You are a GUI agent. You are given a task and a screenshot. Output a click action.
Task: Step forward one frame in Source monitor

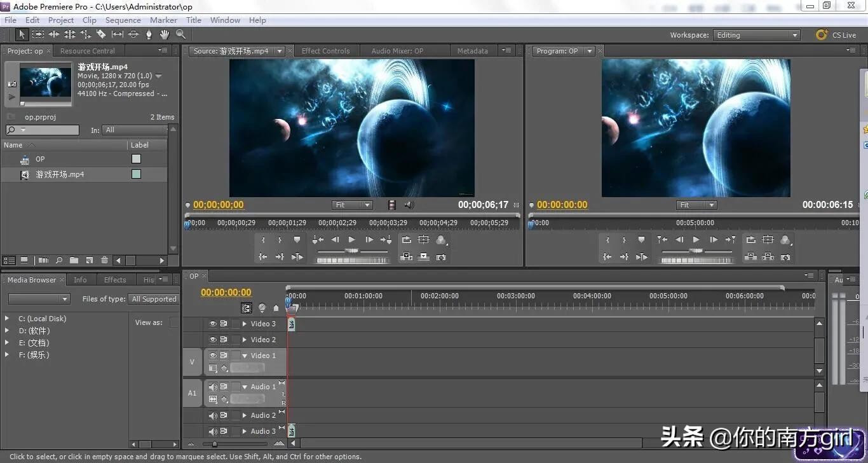click(369, 240)
